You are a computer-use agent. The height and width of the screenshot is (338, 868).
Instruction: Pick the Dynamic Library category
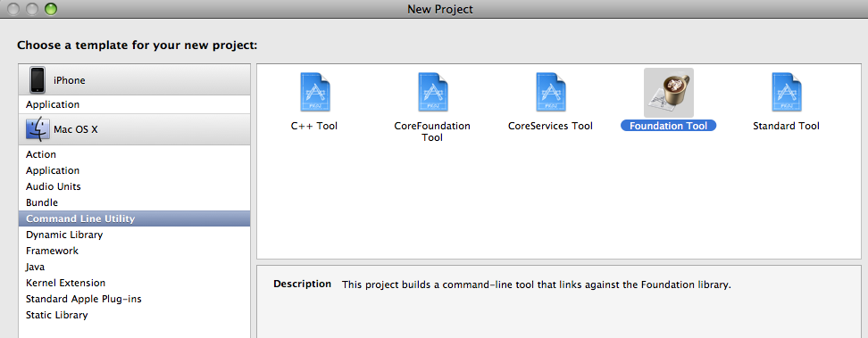coord(135,235)
